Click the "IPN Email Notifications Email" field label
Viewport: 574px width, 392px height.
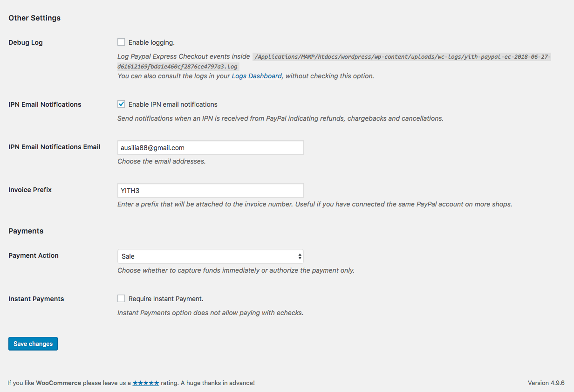[x=55, y=147]
